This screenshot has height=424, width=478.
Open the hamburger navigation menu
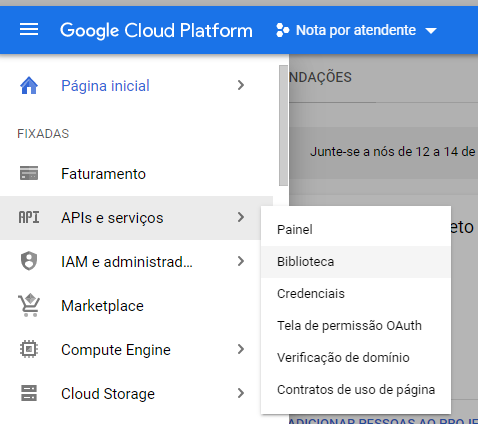pos(29,30)
